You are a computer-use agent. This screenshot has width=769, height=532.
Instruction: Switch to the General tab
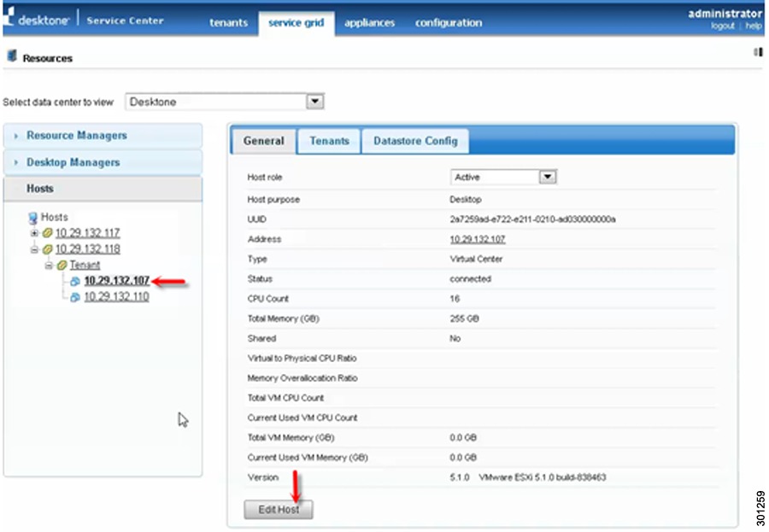coord(263,141)
